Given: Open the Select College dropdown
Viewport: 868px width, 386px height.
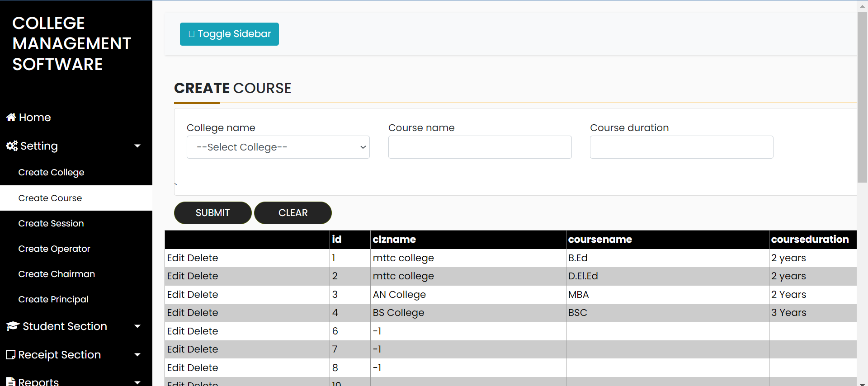Looking at the screenshot, I should (278, 147).
